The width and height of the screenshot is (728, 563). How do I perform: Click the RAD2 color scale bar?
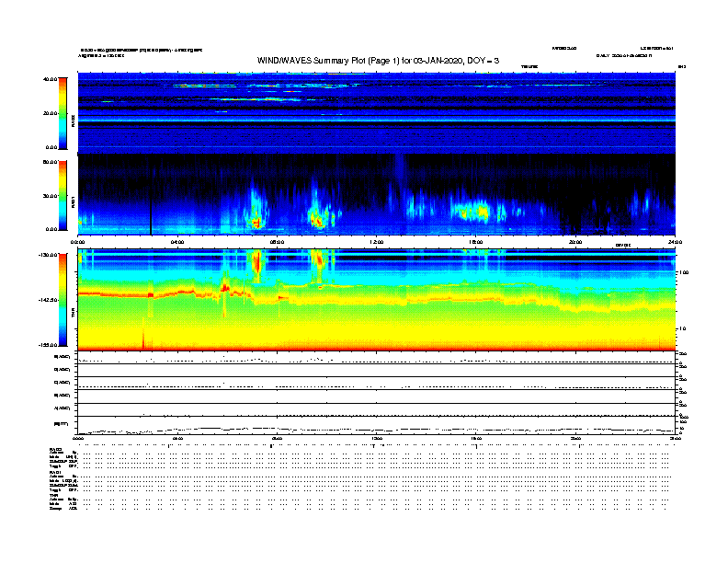tap(63, 113)
